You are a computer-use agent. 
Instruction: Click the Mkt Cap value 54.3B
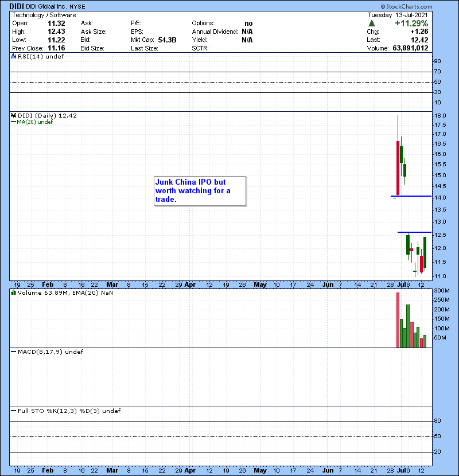point(167,40)
